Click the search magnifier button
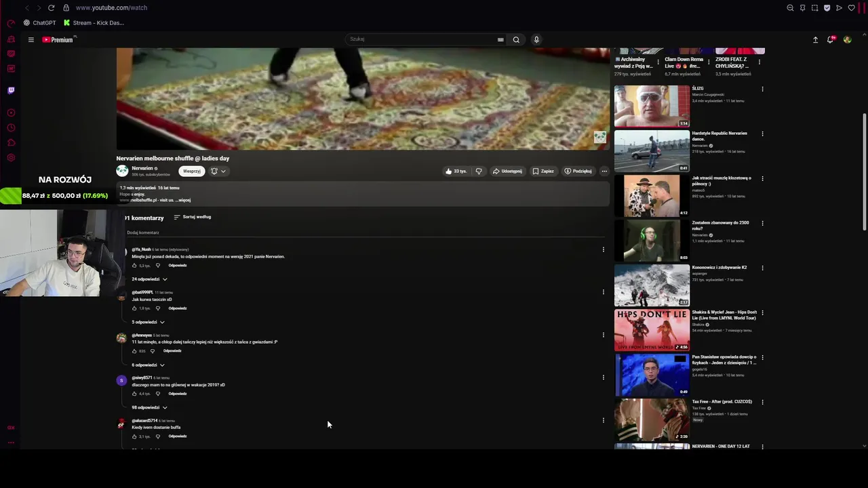The height and width of the screenshot is (488, 868). 516,39
